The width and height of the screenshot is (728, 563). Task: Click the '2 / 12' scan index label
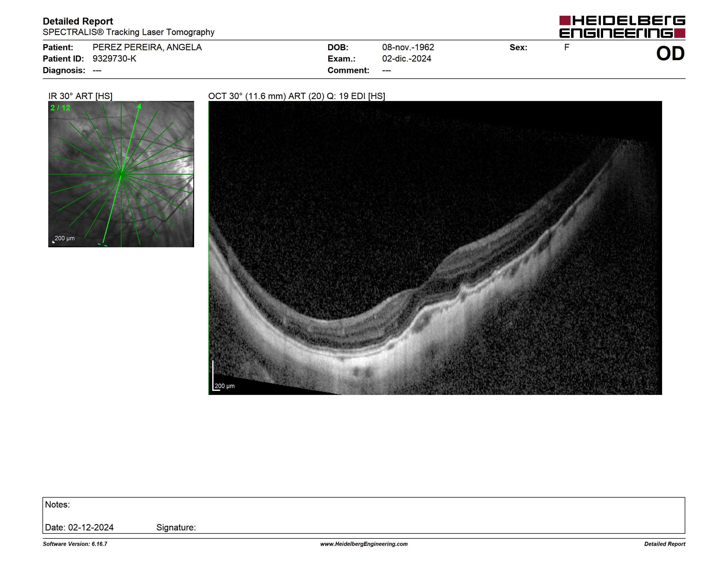(x=60, y=108)
